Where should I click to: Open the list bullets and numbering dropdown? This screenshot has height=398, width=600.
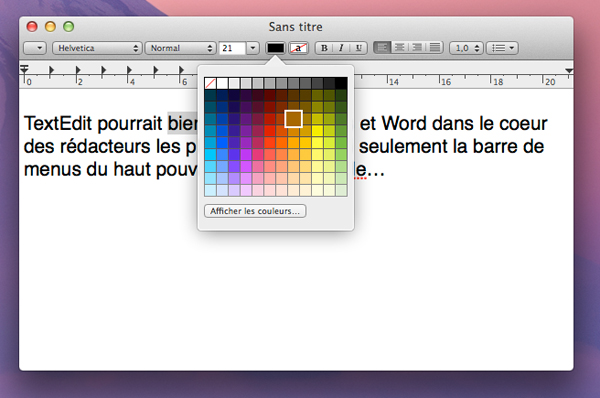502,48
